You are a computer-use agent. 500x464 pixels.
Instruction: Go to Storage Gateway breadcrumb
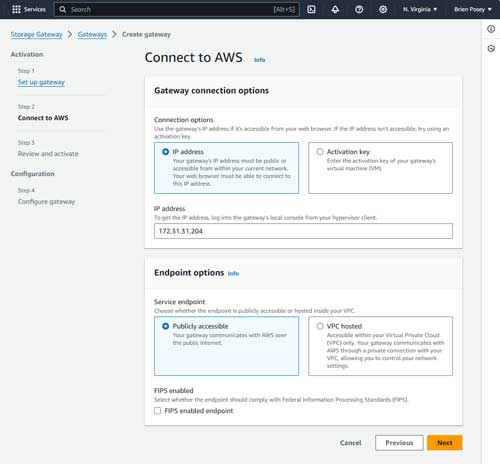click(x=36, y=34)
